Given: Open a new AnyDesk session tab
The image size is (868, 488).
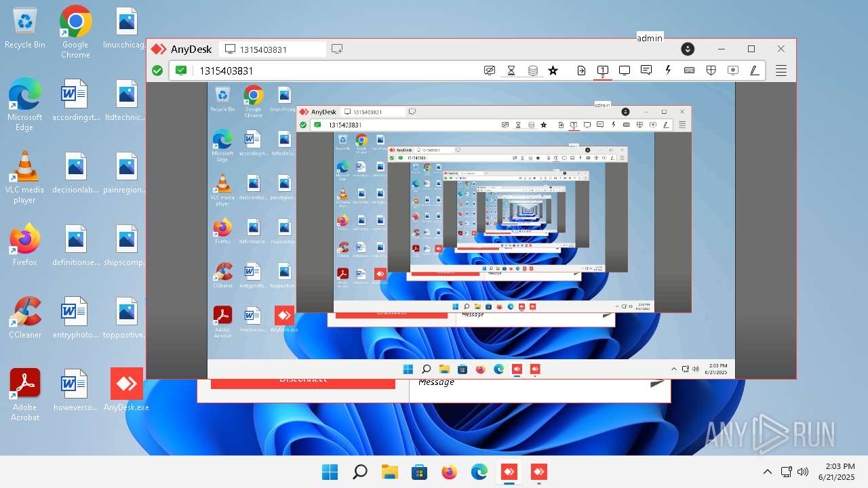Looking at the screenshot, I should (337, 49).
